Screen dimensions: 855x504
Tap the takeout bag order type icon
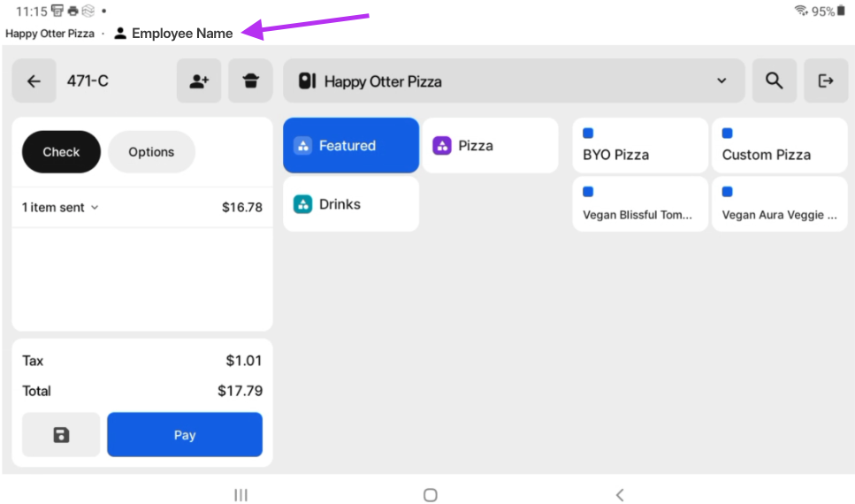(x=251, y=81)
